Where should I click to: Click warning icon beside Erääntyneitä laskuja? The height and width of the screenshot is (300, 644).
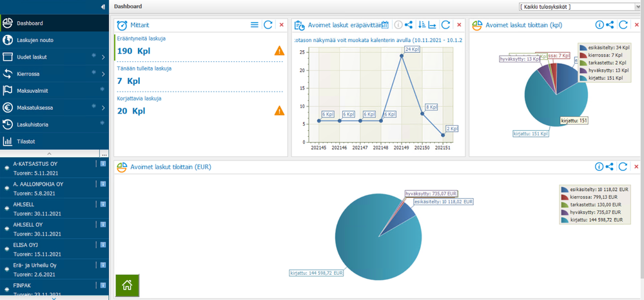[x=279, y=51]
